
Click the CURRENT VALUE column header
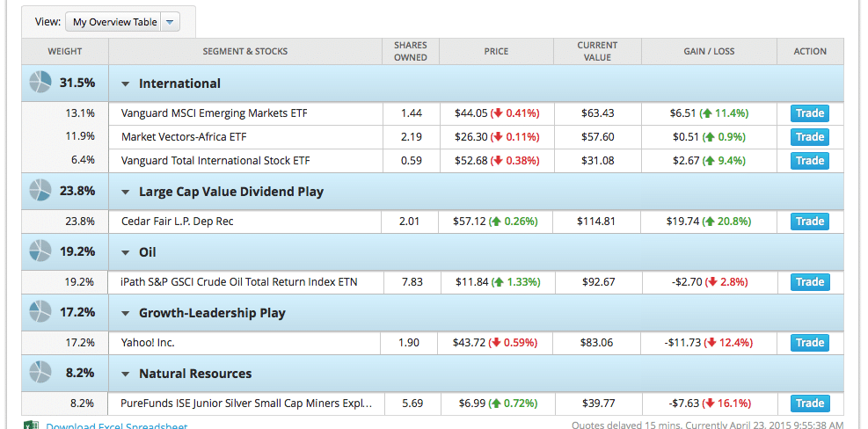click(597, 52)
